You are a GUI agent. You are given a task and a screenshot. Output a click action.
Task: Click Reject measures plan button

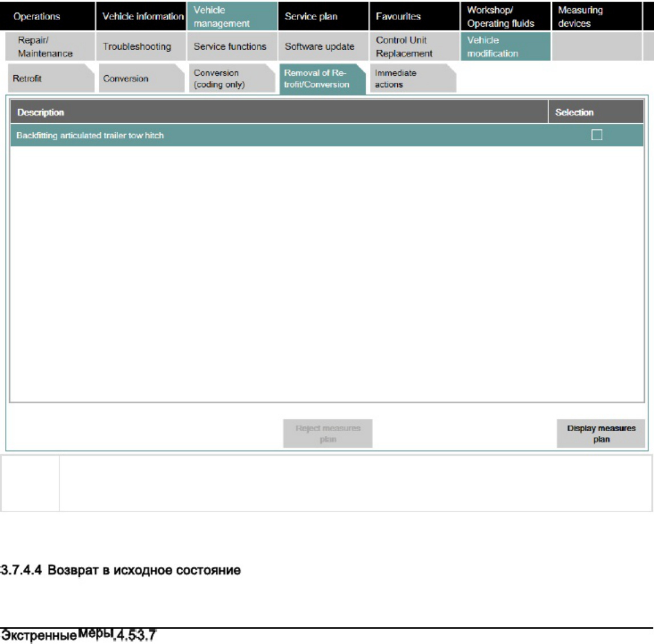pos(328,434)
